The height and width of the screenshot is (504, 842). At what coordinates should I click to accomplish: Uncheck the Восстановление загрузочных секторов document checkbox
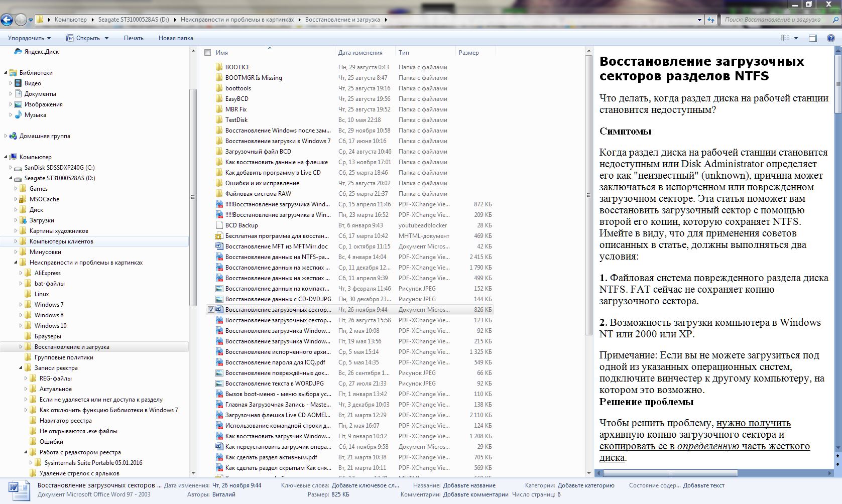(211, 310)
